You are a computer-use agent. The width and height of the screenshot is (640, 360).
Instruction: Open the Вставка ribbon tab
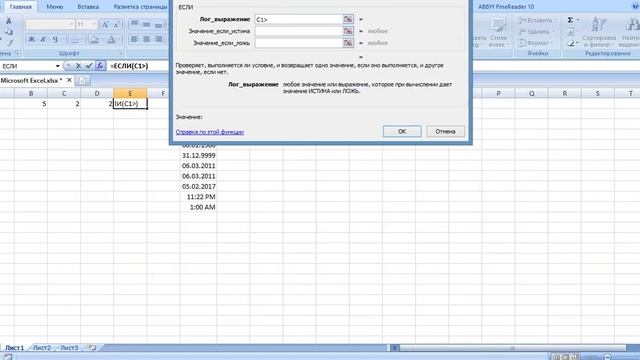pyautogui.click(x=88, y=7)
